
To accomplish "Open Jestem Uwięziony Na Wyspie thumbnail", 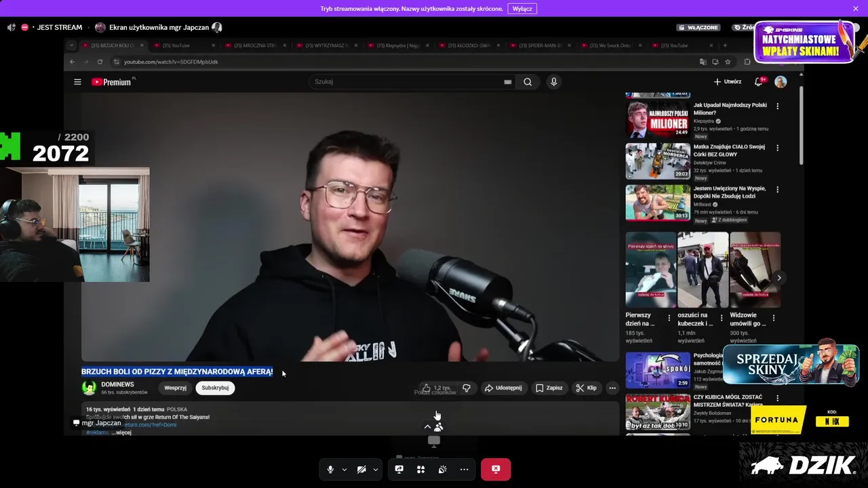I will point(658,203).
